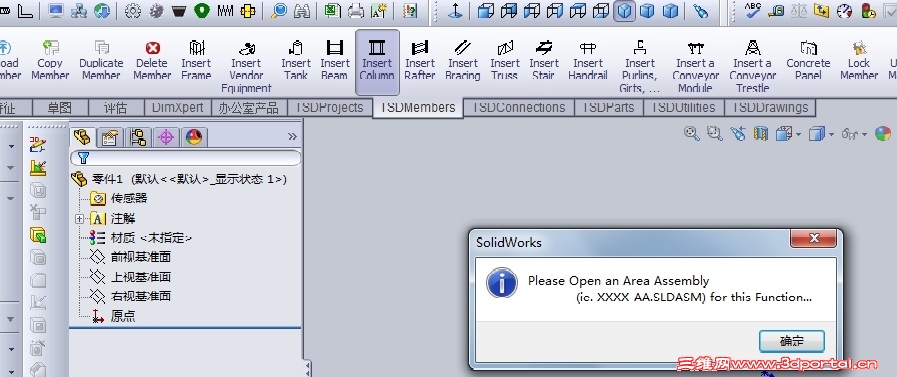Open the 评估 evaluate tab
Image resolution: width=897 pixels, height=377 pixels.
[116, 108]
